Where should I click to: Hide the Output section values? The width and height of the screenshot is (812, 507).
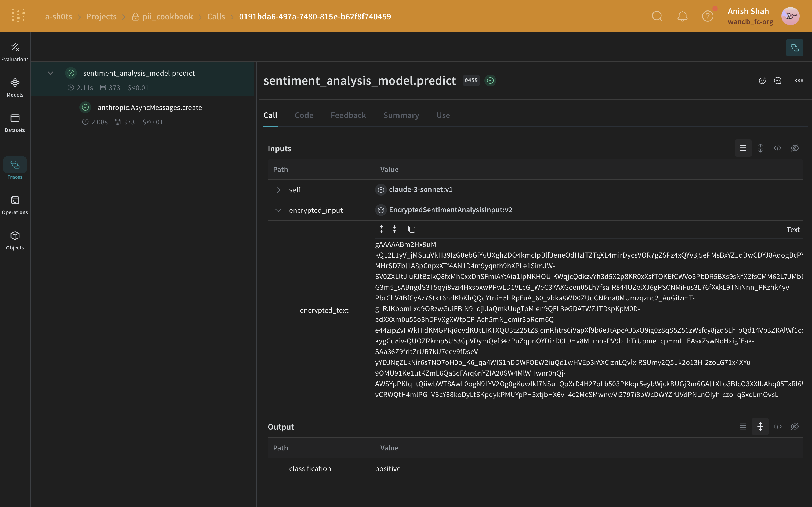794,426
